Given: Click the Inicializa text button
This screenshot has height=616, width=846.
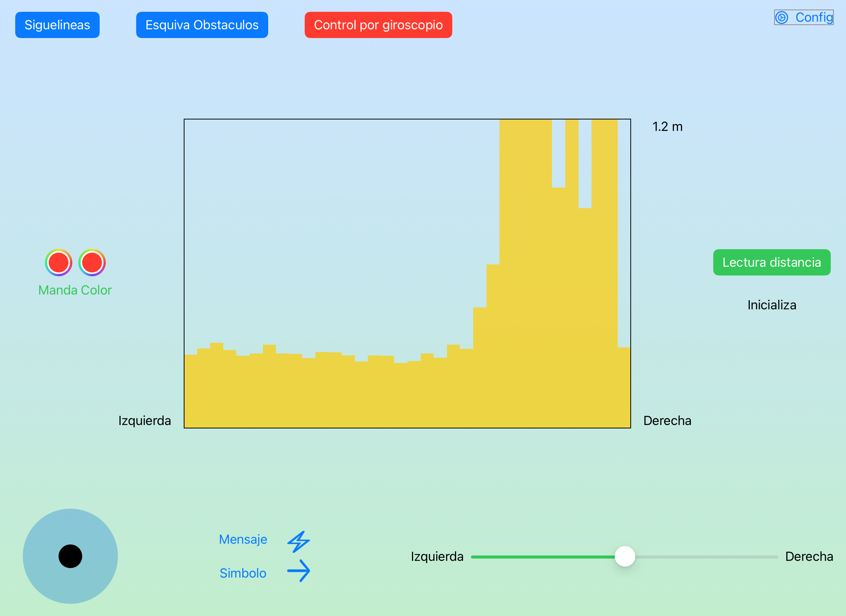Looking at the screenshot, I should (x=771, y=305).
